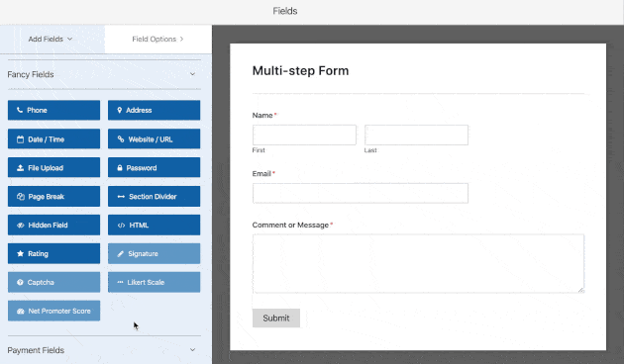The width and height of the screenshot is (624, 364).
Task: Collapse the Fancy Fields section chevron
Action: [x=192, y=74]
